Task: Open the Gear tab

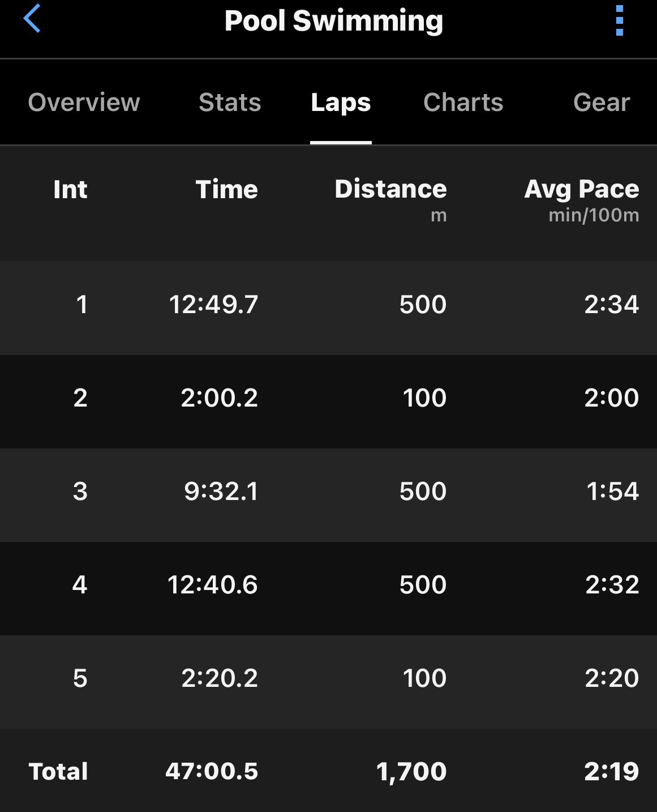Action: [x=601, y=102]
